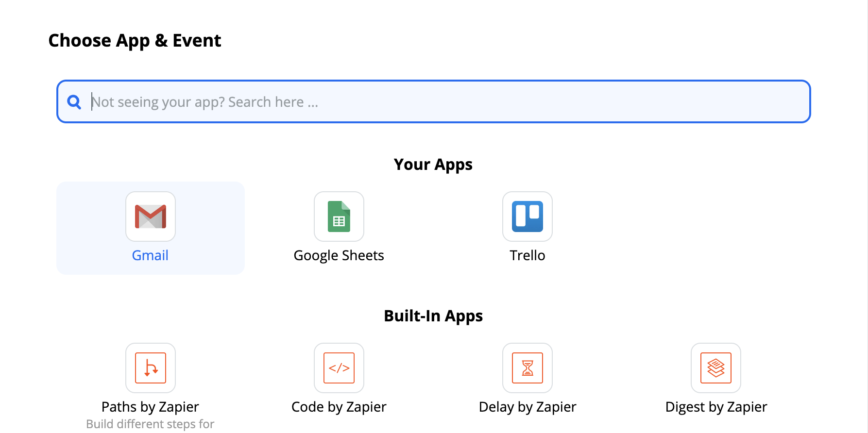The image size is (868, 433).
Task: Select the hourglass icon for Delay
Action: click(x=527, y=368)
